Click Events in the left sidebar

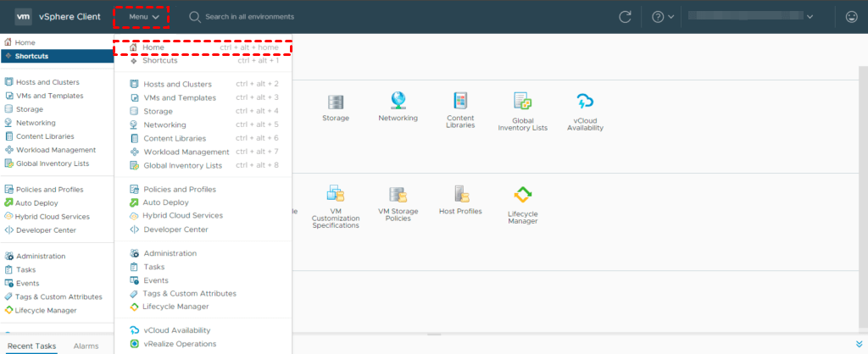(57, 283)
